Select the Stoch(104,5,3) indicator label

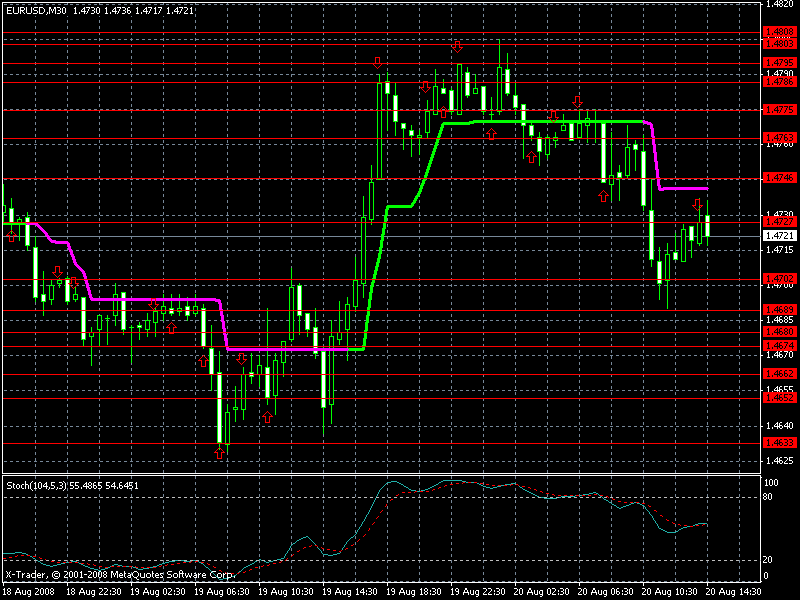[x=36, y=485]
